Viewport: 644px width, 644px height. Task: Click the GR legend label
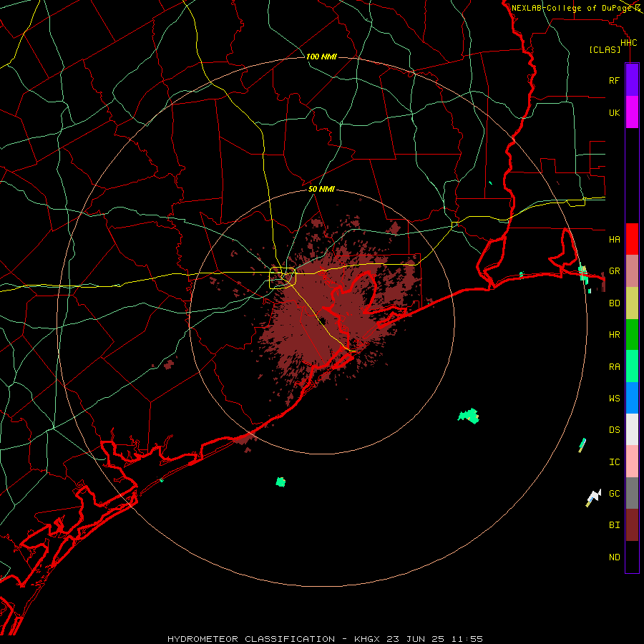[614, 271]
